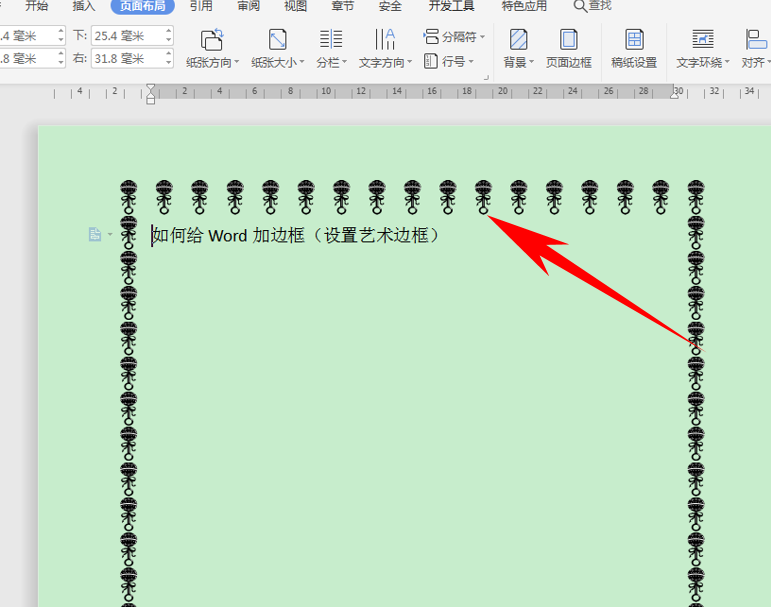Click the 行号 line number icon
Screen dimensions: 771x607
(x=431, y=61)
